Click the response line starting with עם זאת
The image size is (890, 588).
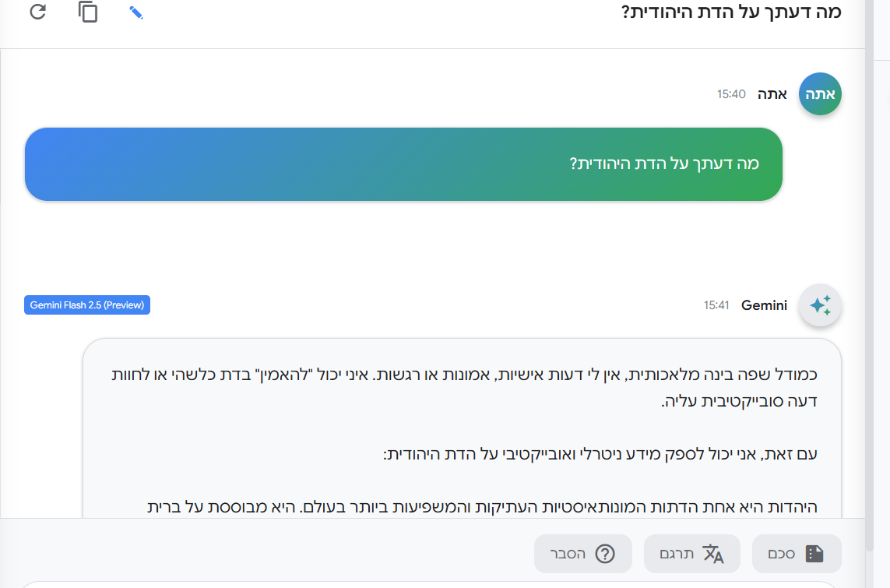pos(600,454)
